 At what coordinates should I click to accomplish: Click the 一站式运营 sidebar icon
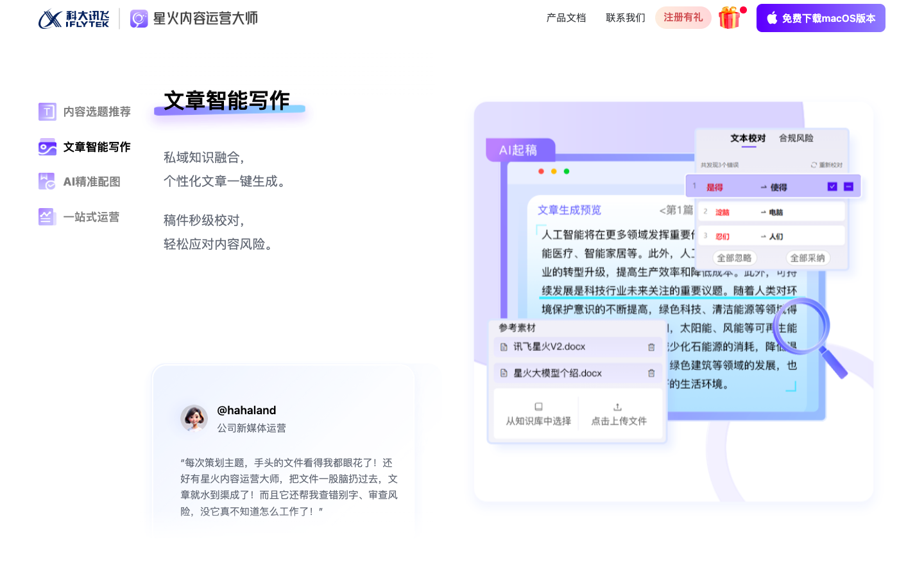pos(47,217)
